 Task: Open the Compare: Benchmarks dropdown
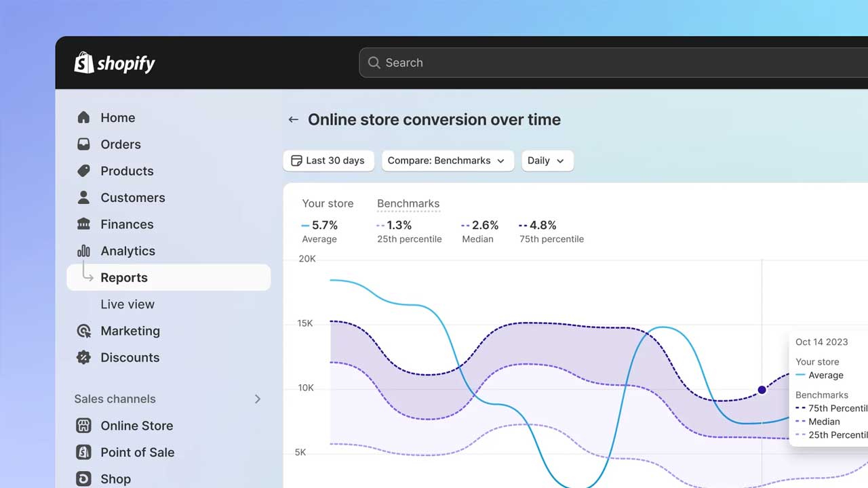(448, 161)
